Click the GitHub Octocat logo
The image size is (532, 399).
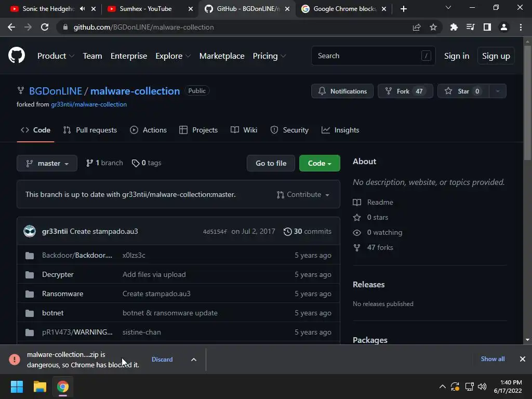pos(17,56)
